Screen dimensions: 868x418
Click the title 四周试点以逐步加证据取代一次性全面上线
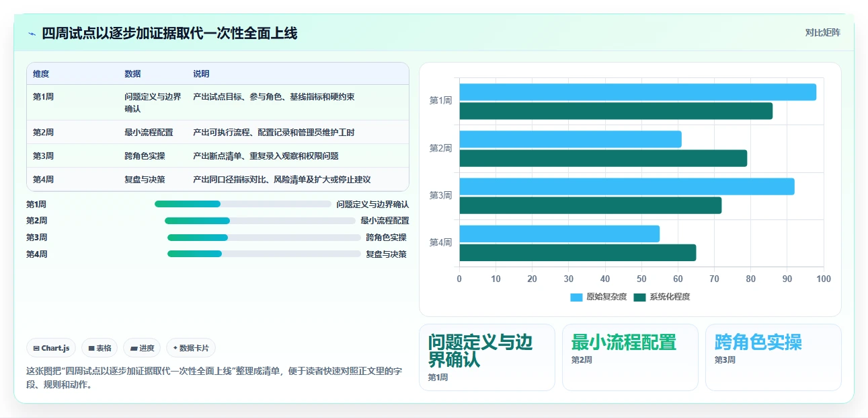(169, 33)
